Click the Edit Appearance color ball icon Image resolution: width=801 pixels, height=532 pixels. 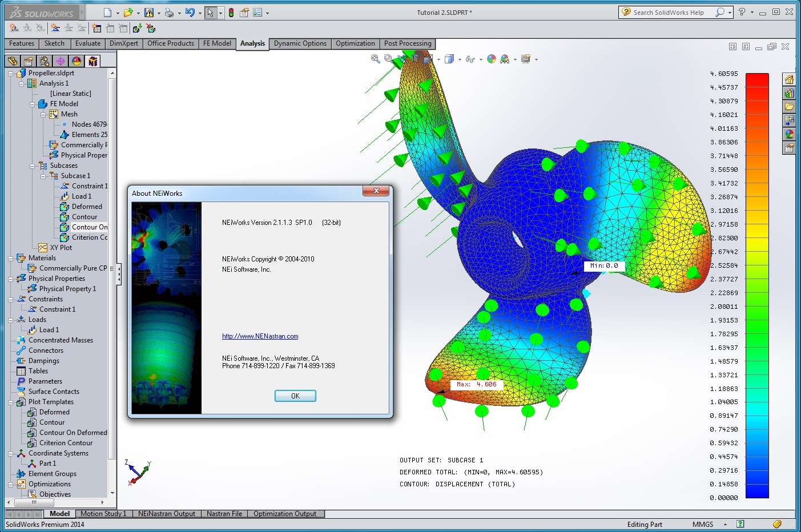click(491, 58)
